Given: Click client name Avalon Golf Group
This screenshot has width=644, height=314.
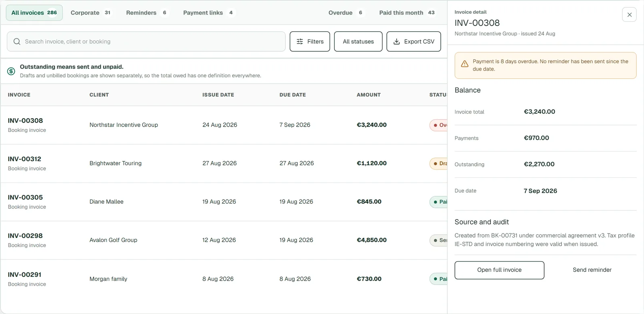Looking at the screenshot, I should (x=113, y=240).
